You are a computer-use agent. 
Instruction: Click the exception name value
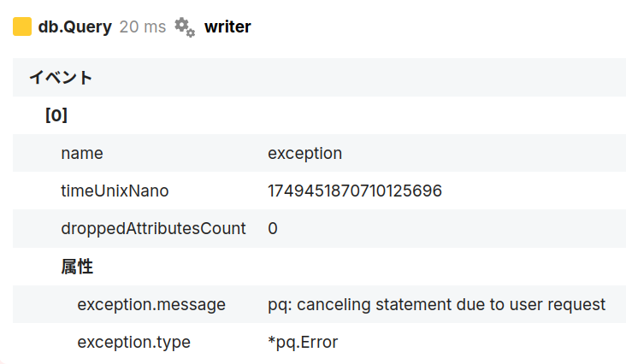[x=304, y=154]
